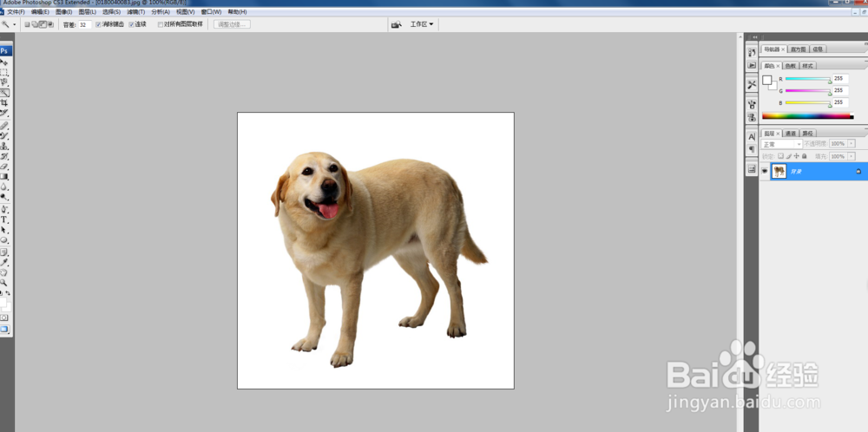Click the Go to Bridge icon
Image resolution: width=868 pixels, height=432 pixels.
click(396, 24)
